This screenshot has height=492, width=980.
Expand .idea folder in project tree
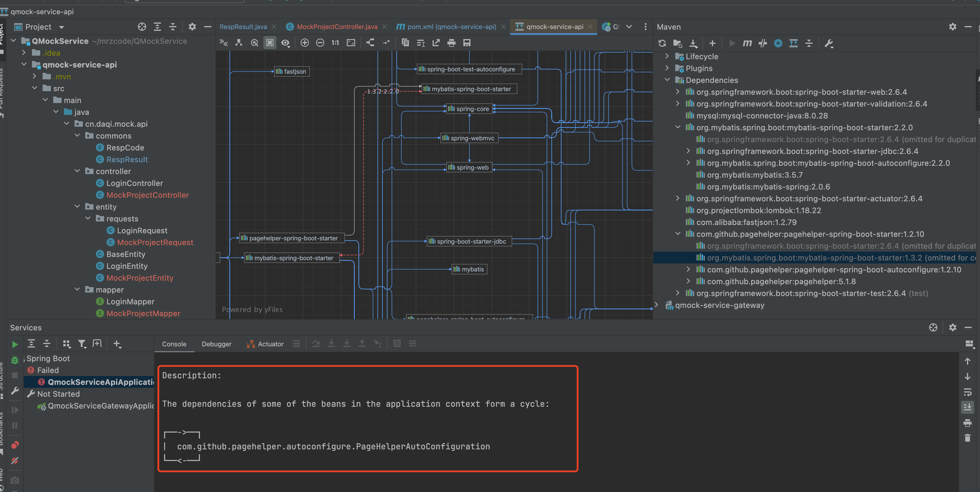tap(24, 53)
